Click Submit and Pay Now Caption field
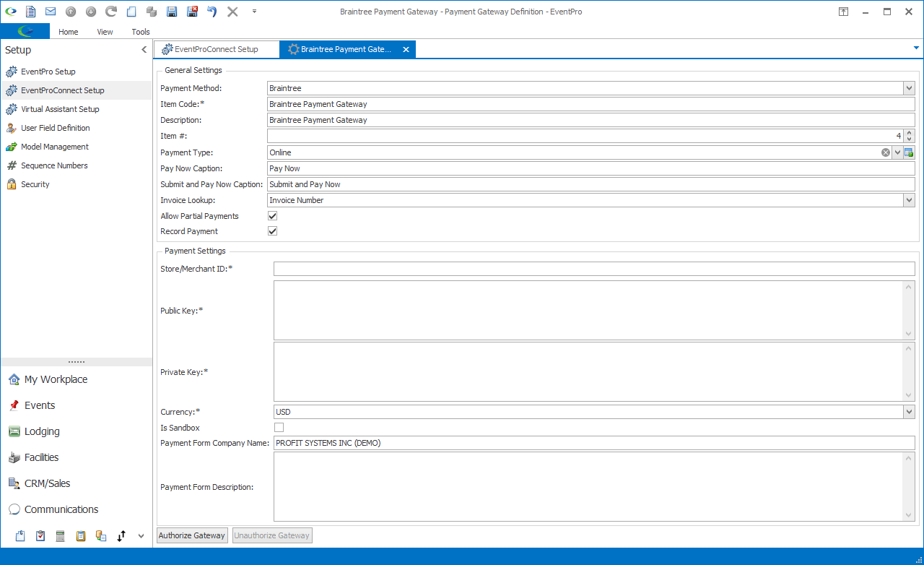924x565 pixels. click(x=590, y=184)
